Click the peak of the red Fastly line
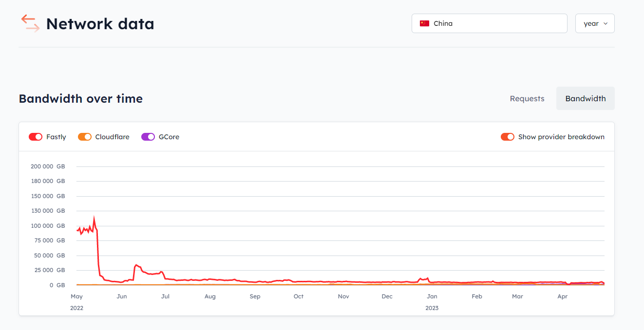This screenshot has width=644, height=330. [94, 216]
